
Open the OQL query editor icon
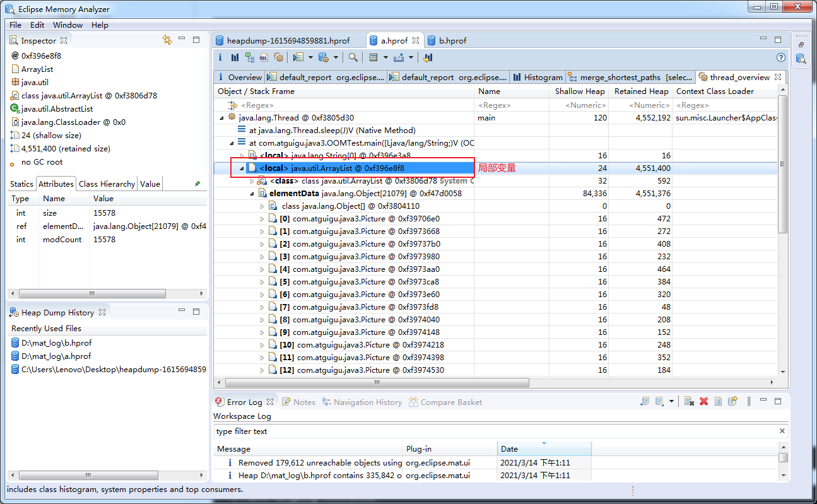pos(264,57)
